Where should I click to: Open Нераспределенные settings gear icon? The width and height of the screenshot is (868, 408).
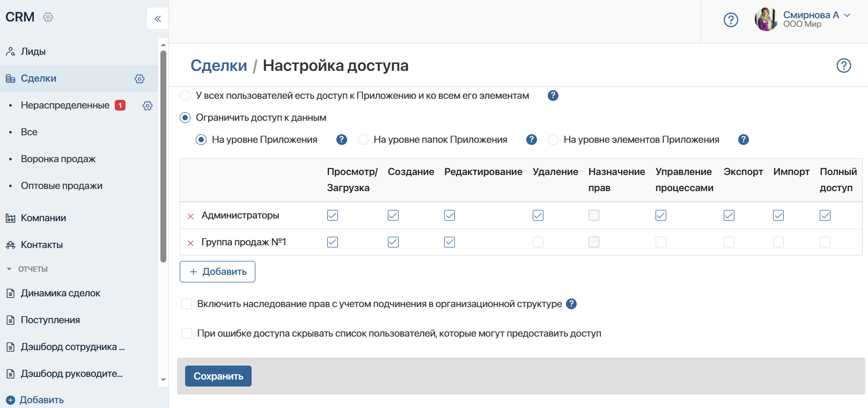148,106
